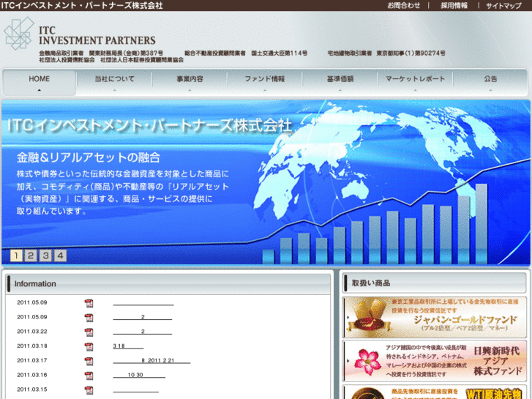
Task: Open PDF icon for 2011.03.15 entry
Action: tap(89, 390)
